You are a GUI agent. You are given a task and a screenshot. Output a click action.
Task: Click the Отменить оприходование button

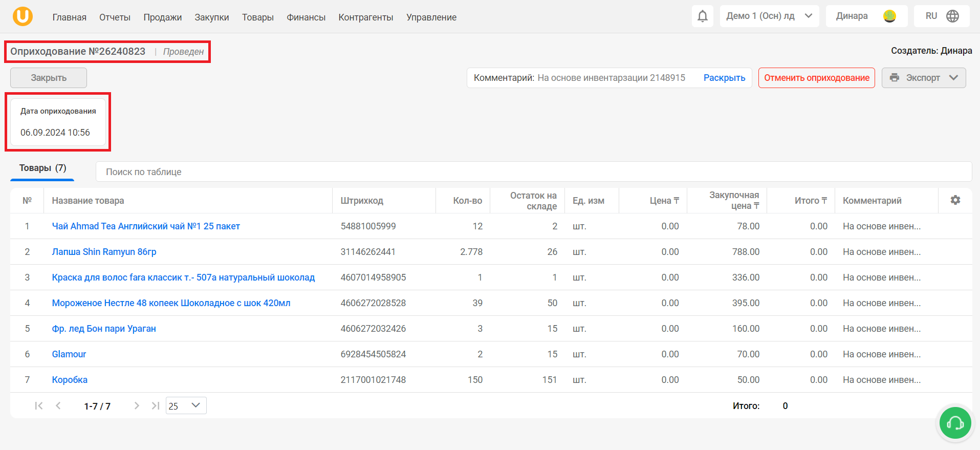[816, 78]
